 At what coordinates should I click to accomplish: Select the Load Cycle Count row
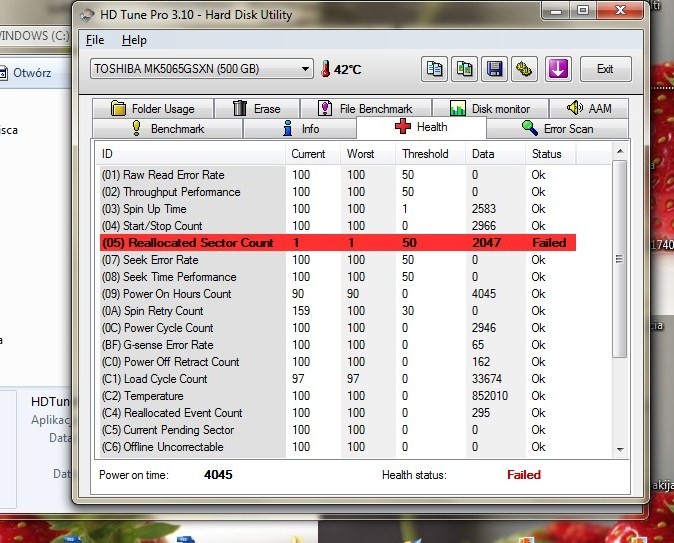point(338,379)
